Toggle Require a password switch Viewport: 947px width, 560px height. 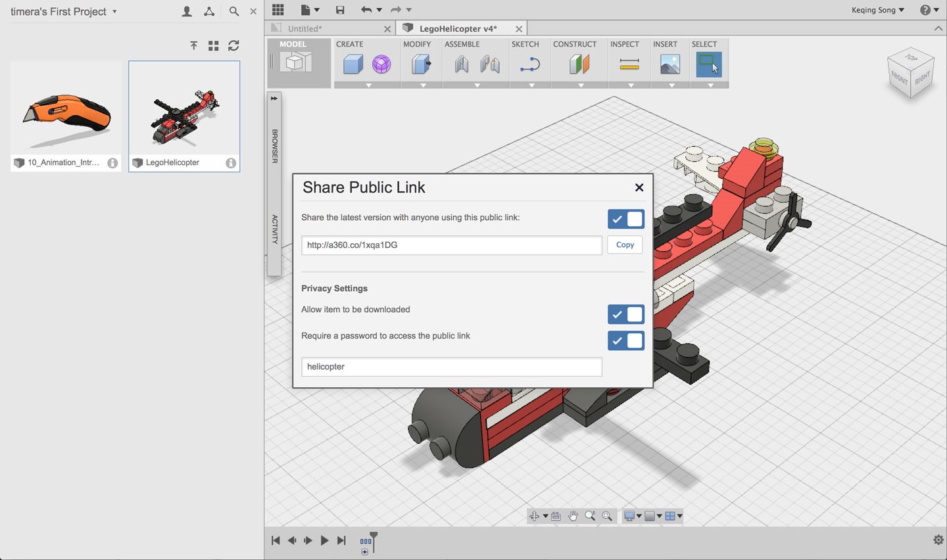tap(626, 340)
